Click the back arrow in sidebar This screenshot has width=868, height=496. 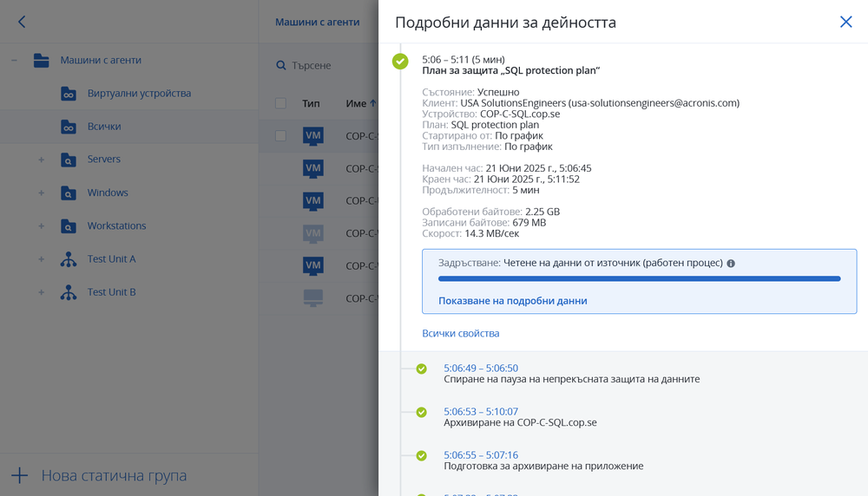coord(22,22)
